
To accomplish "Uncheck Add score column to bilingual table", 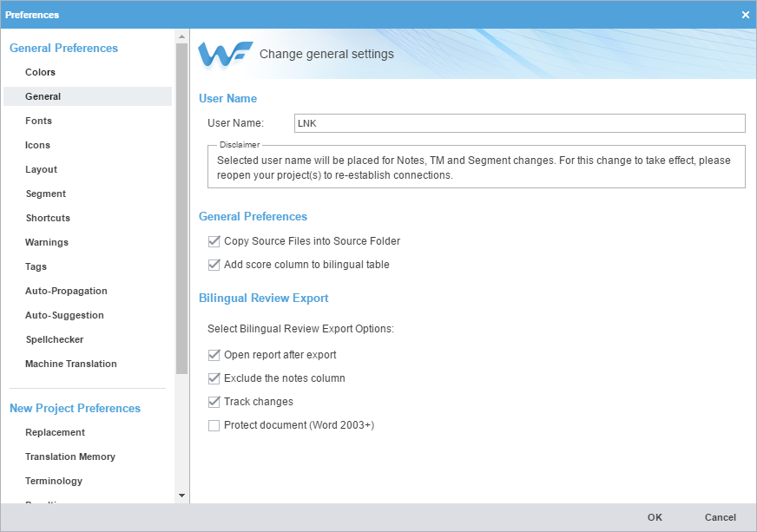I will [214, 265].
